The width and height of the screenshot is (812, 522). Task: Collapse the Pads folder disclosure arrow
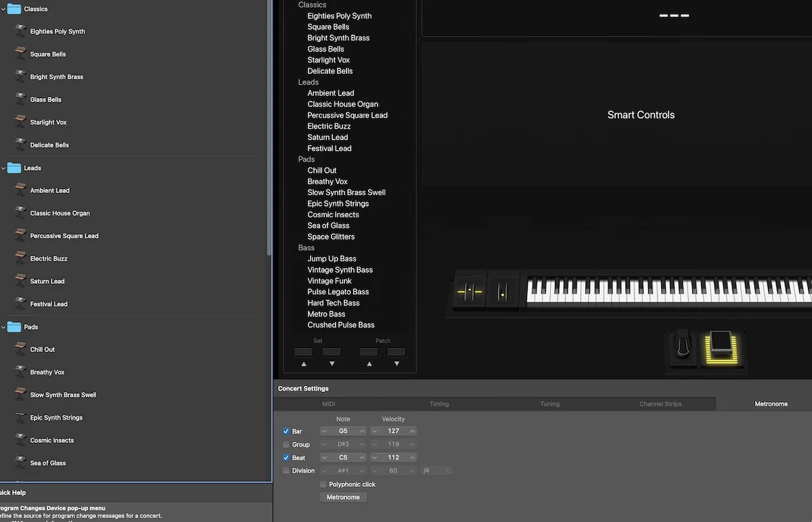[3, 327]
